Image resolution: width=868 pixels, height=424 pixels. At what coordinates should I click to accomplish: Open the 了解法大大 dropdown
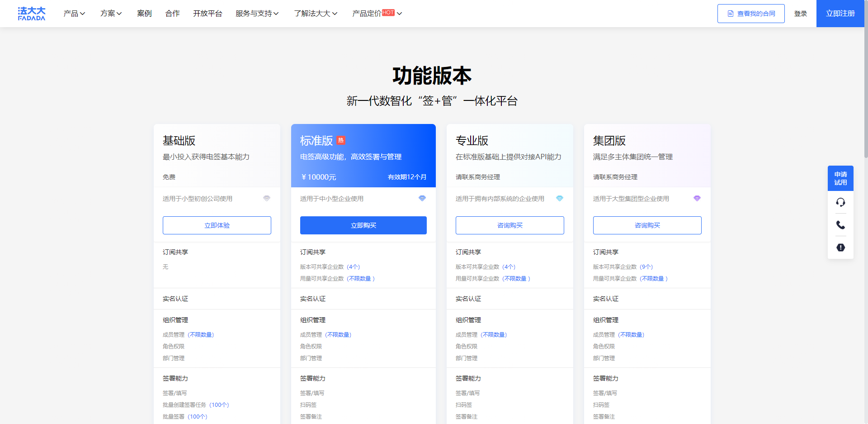click(x=316, y=14)
